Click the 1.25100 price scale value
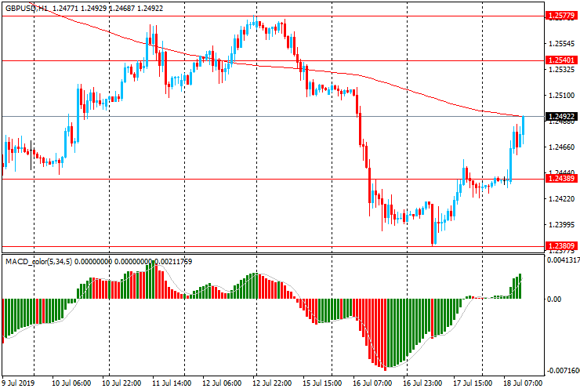This screenshot has width=580, height=392. pos(561,96)
